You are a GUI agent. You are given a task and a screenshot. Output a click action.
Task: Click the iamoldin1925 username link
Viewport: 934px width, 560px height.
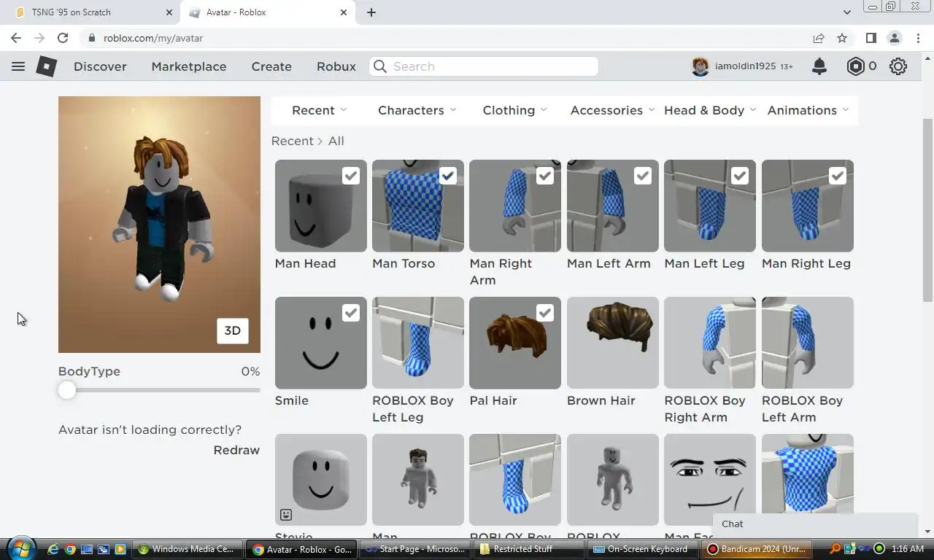(x=745, y=66)
